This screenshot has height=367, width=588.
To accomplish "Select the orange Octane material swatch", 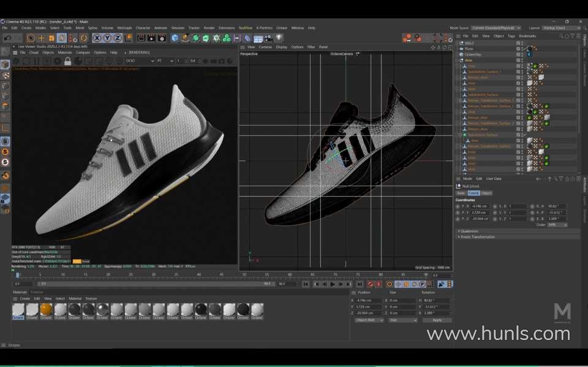I will (x=46, y=309).
